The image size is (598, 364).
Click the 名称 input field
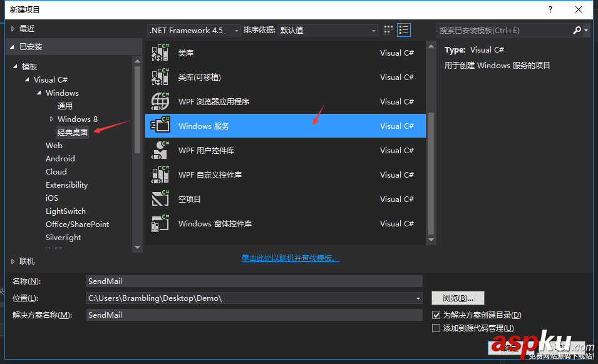tap(254, 281)
